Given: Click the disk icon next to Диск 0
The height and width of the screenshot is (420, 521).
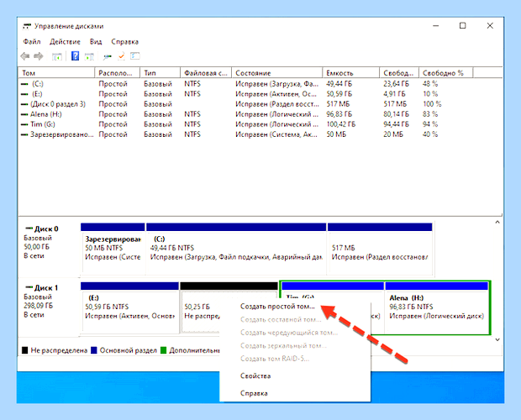Looking at the screenshot, I should (x=29, y=228).
